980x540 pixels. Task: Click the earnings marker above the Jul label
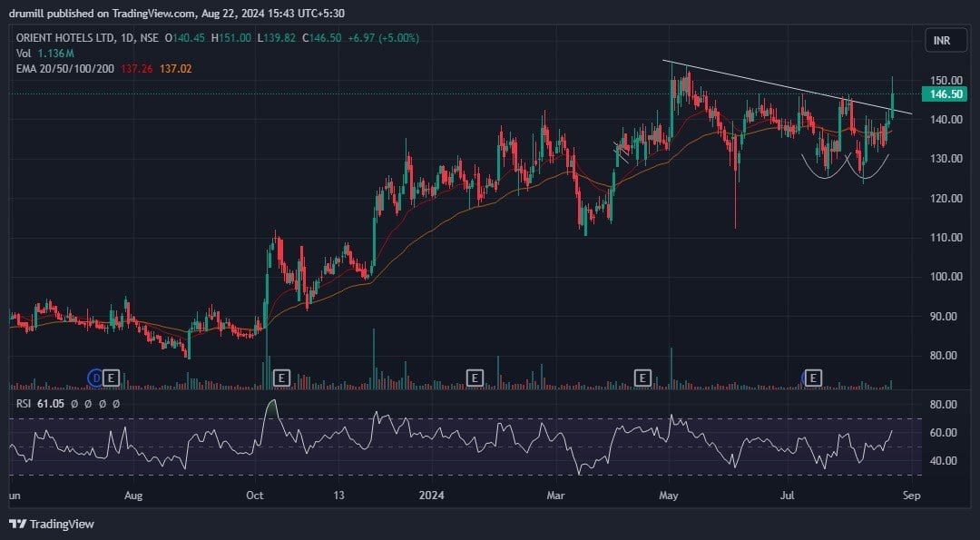coord(814,377)
